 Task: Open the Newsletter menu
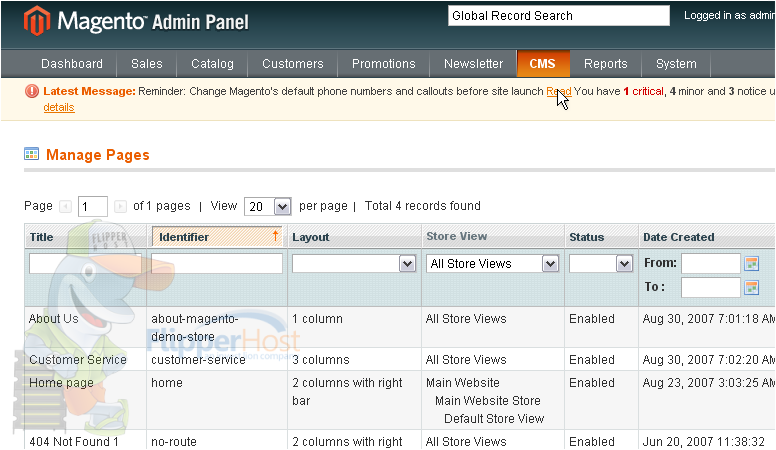tap(473, 64)
